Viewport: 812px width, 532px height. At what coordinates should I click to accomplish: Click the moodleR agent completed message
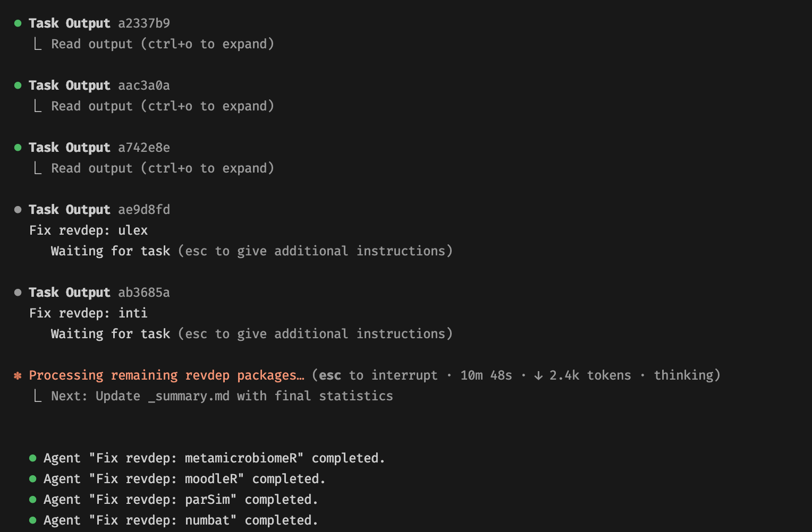click(x=184, y=479)
